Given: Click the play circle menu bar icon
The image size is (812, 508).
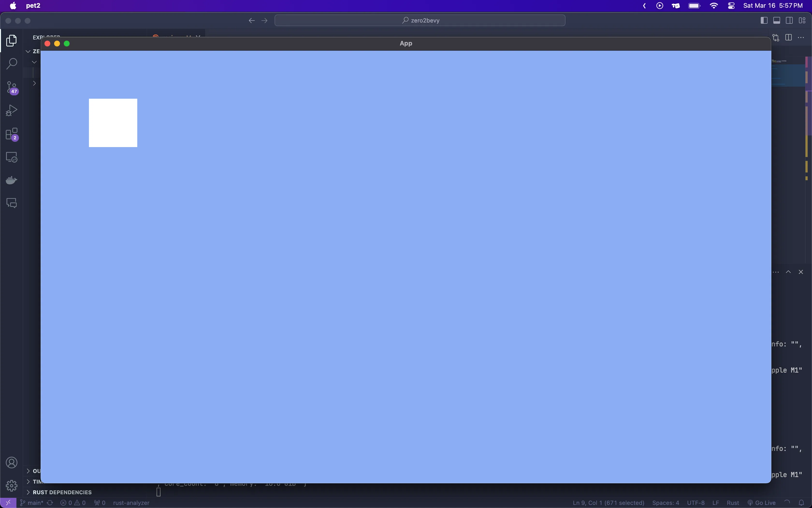Looking at the screenshot, I should click(x=660, y=6).
